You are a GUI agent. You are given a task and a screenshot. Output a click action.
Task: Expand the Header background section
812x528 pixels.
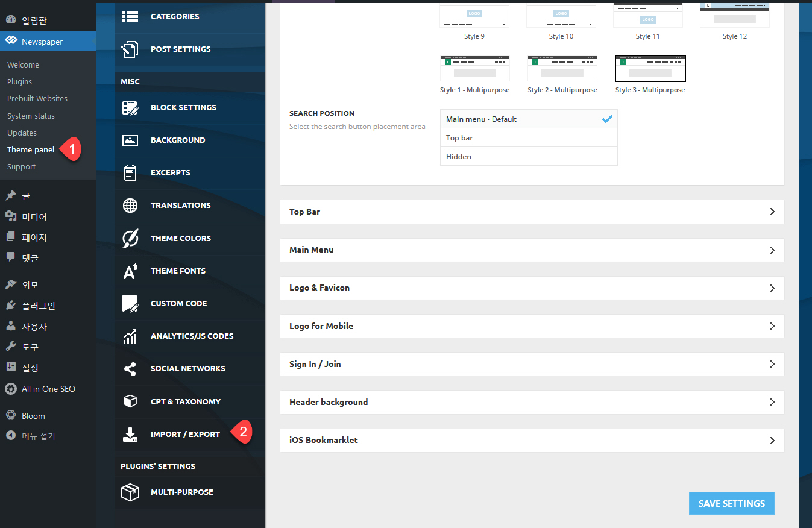tap(532, 402)
